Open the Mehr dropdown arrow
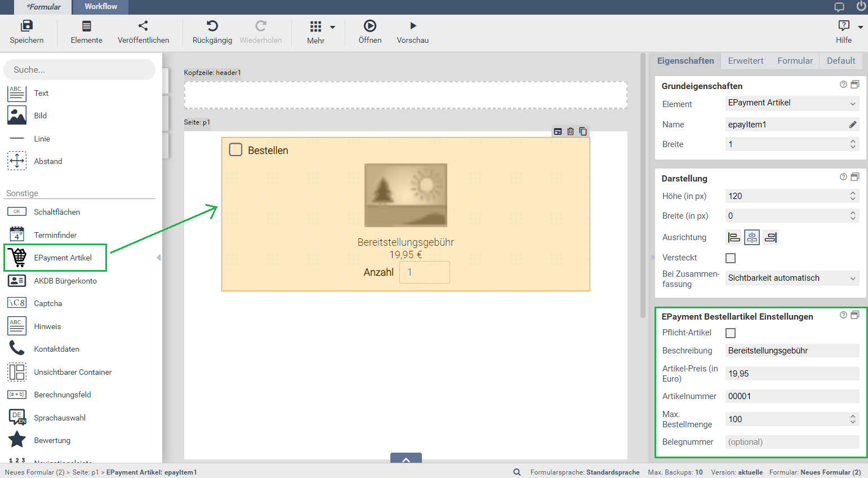Image resolution: width=868 pixels, height=478 pixels. (332, 27)
